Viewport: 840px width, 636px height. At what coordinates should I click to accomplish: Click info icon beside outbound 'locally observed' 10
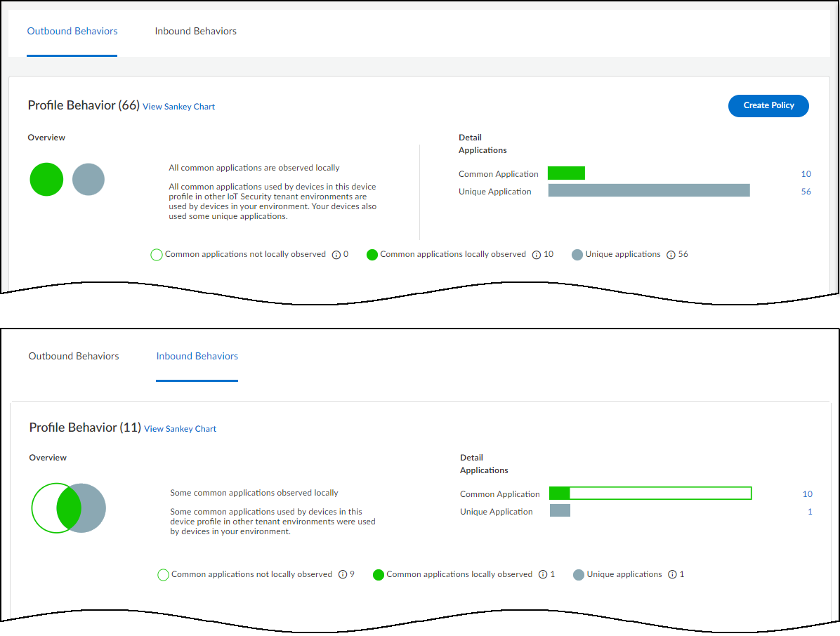[x=537, y=255]
